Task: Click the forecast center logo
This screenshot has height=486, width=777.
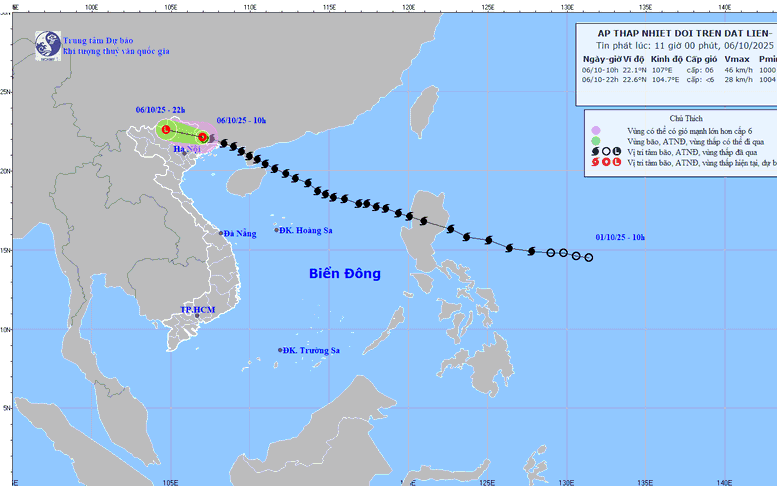Action: (x=48, y=43)
